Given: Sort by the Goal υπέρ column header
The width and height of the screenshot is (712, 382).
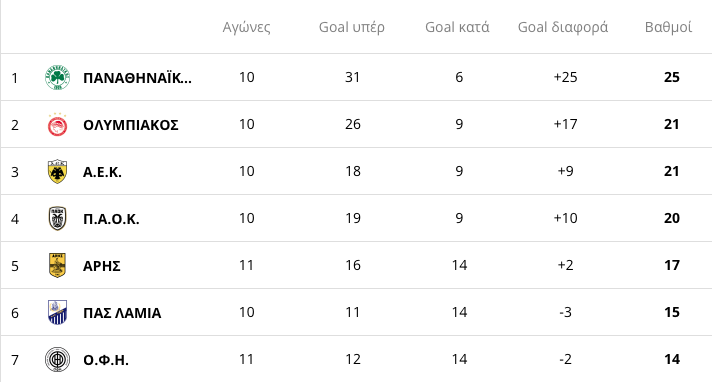Looking at the screenshot, I should click(352, 27).
